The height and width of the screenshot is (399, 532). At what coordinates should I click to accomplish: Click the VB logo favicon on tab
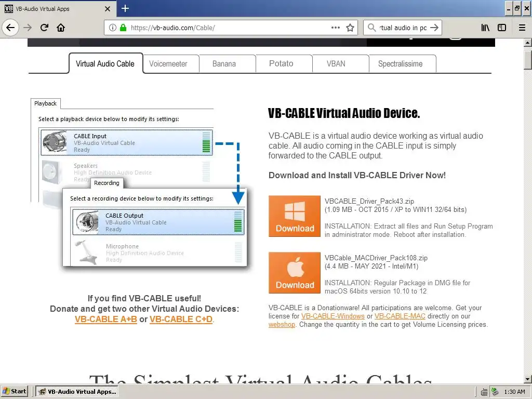pos(8,9)
